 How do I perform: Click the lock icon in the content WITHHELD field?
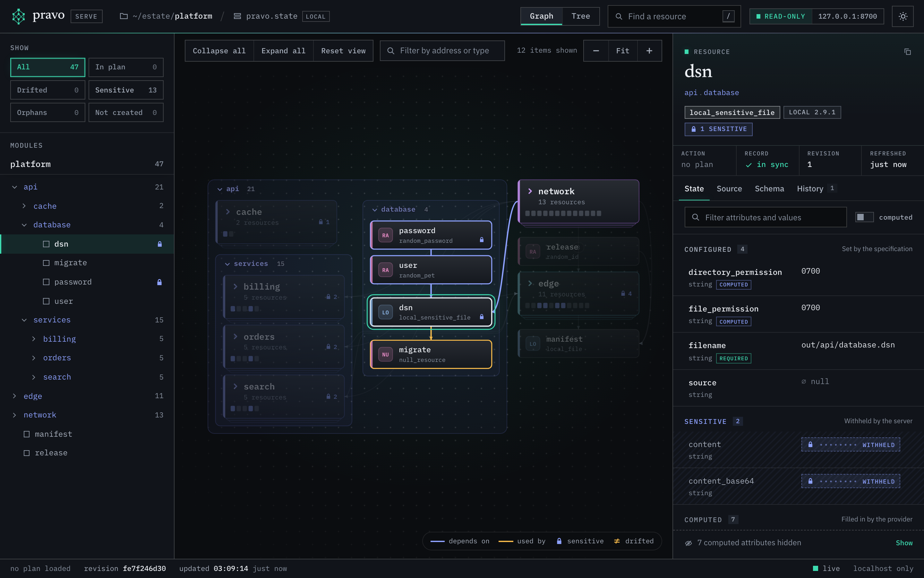[x=810, y=444]
